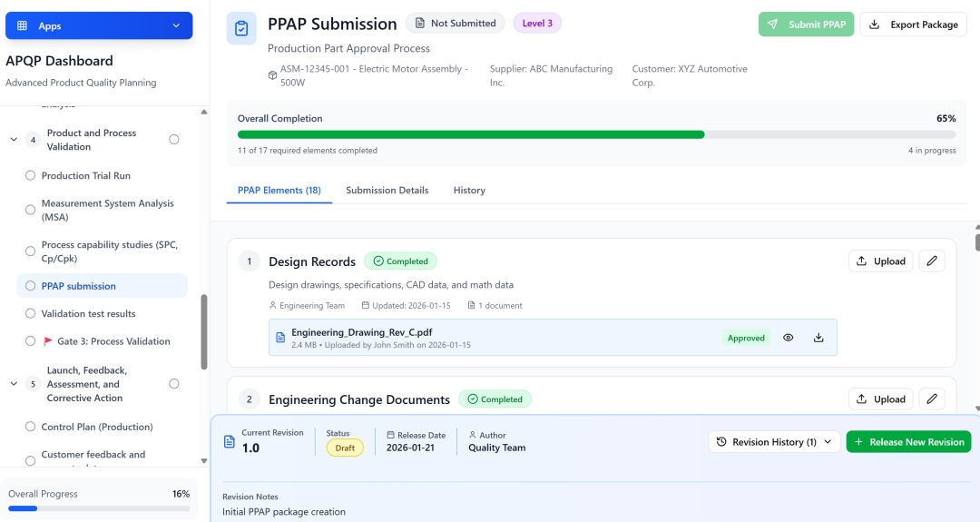Screen dimensions: 980x522
Task: Switch to the PPAP Elements (18) tab
Action: [279, 190]
